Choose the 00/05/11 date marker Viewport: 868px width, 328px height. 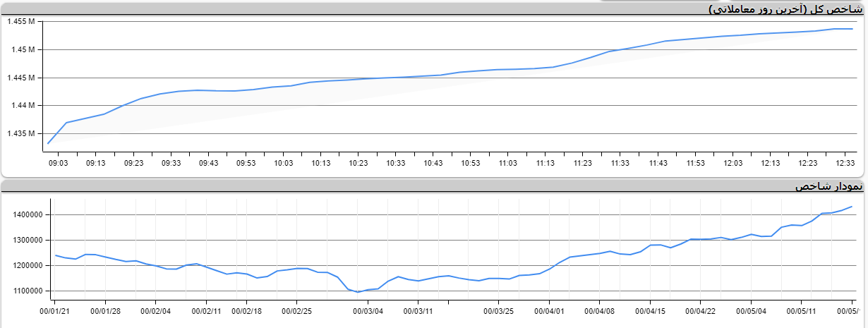801,310
